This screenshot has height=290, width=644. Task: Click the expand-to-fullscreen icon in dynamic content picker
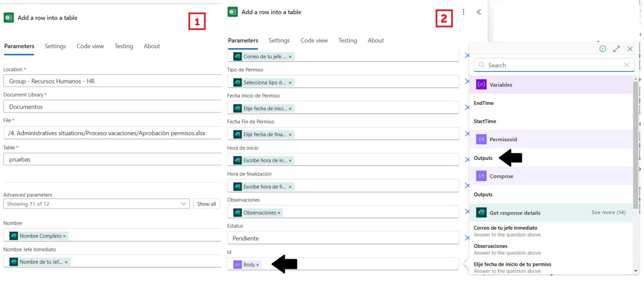click(x=616, y=49)
